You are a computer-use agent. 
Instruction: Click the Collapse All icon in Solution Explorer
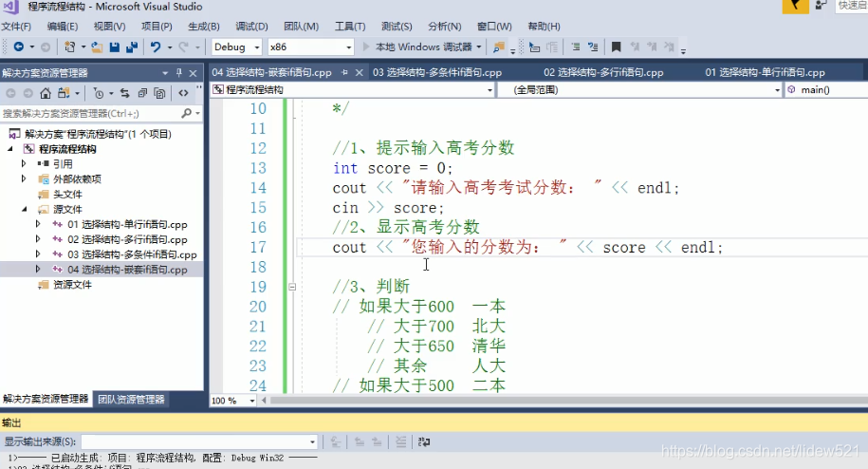pyautogui.click(x=142, y=93)
